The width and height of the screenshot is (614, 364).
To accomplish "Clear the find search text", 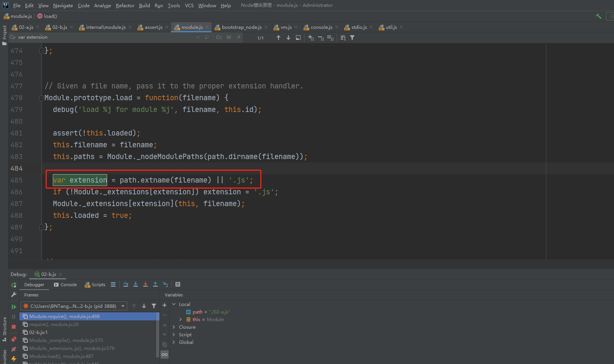I will tap(198, 37).
